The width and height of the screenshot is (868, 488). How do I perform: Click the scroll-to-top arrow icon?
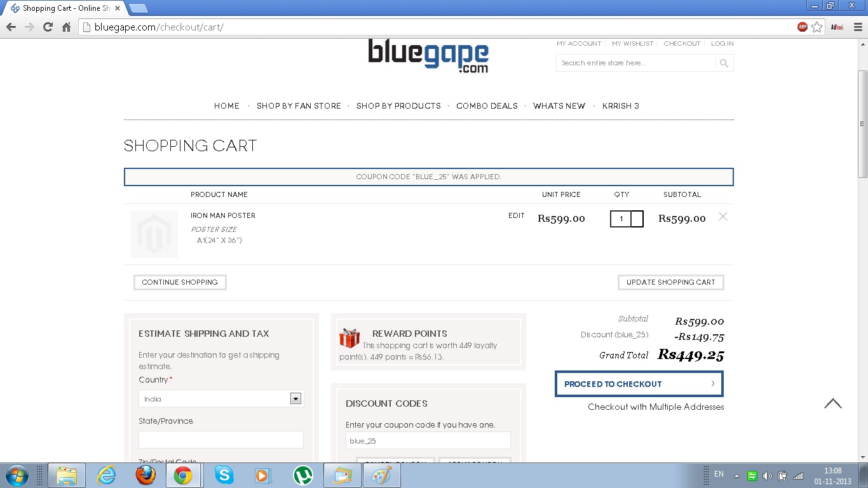832,403
